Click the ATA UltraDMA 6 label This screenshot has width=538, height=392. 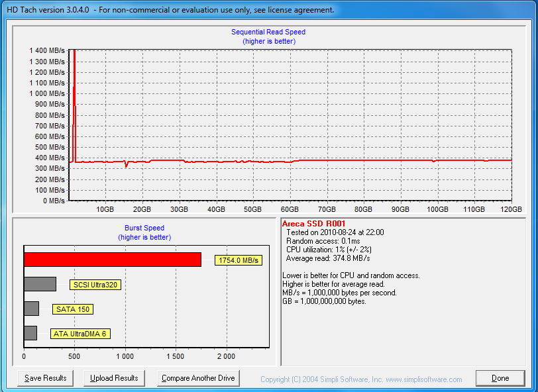pyautogui.click(x=80, y=334)
